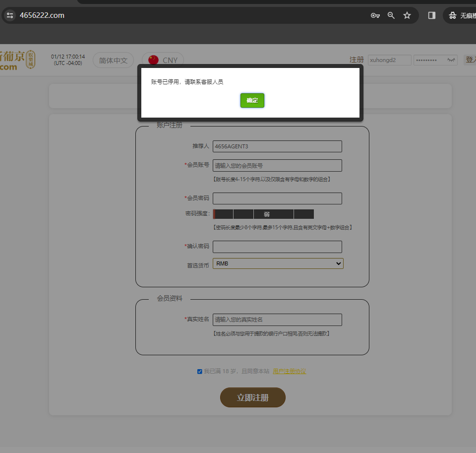
Task: Open the 简体中文 language selector
Action: [114, 61]
